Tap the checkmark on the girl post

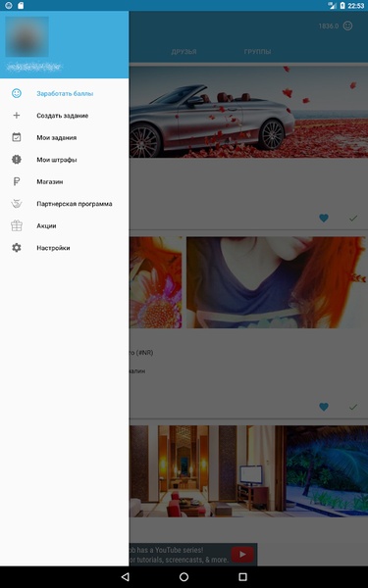pyautogui.click(x=353, y=407)
